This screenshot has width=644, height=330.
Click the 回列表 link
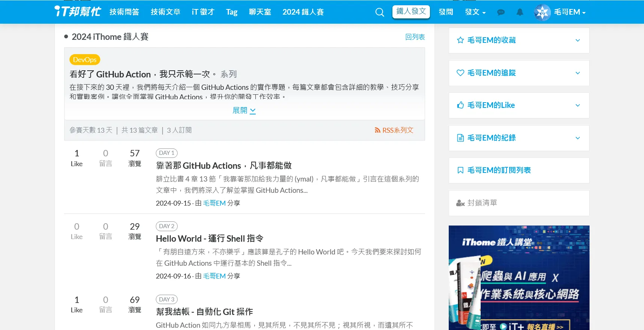pyautogui.click(x=415, y=37)
